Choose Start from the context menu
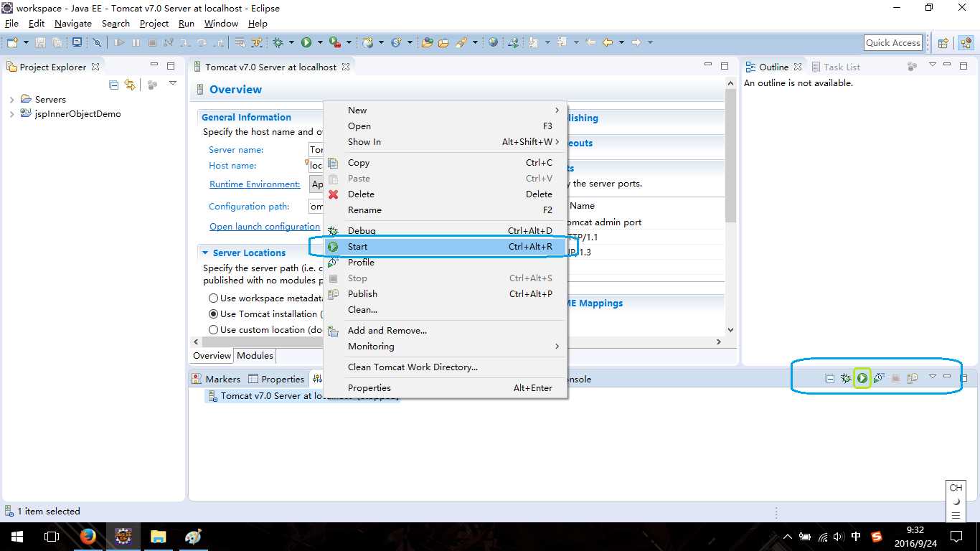Screen dimensions: 980x551 [446, 247]
